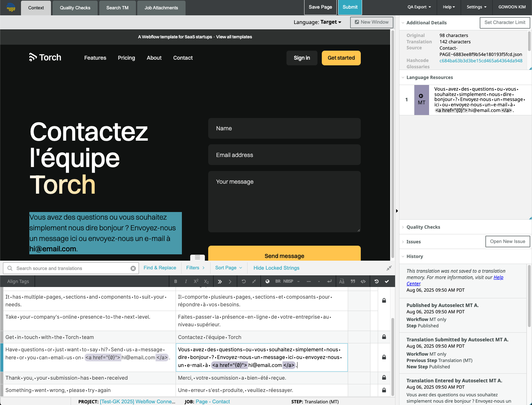The width and height of the screenshot is (532, 405).
Task: Click the undo arrow icon in toolbar
Action: [244, 281]
